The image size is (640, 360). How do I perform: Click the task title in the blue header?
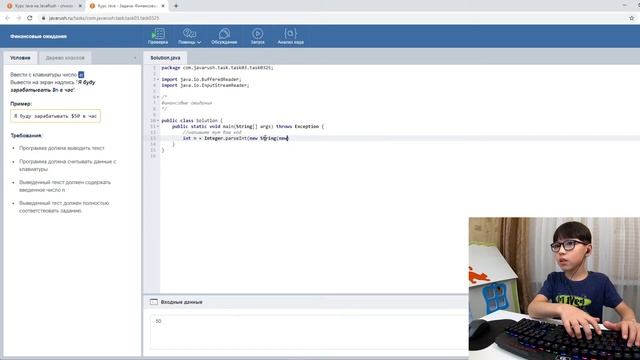tap(38, 36)
